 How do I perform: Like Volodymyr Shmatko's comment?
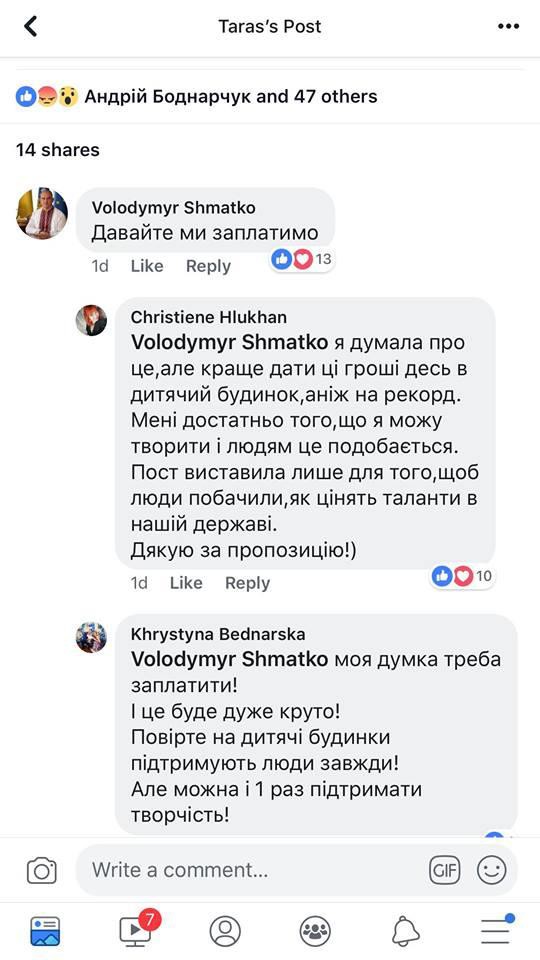[x=147, y=266]
